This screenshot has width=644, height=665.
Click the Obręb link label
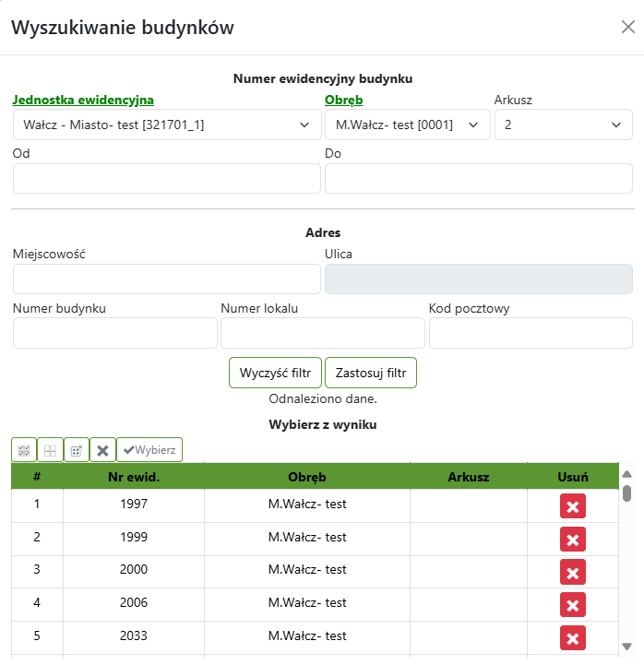343,100
